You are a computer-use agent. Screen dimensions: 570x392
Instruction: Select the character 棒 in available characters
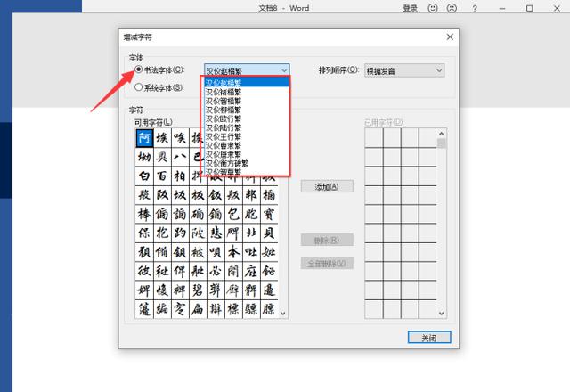tap(144, 214)
